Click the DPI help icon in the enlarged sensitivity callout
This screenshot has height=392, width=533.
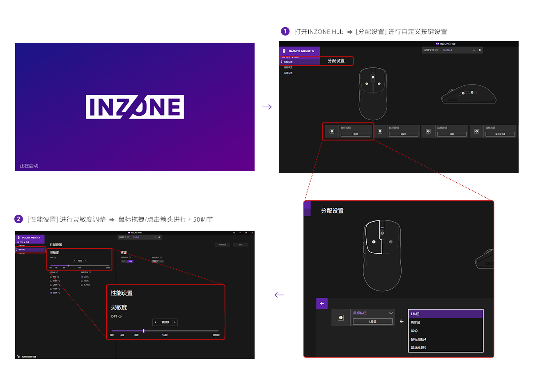pos(120,316)
